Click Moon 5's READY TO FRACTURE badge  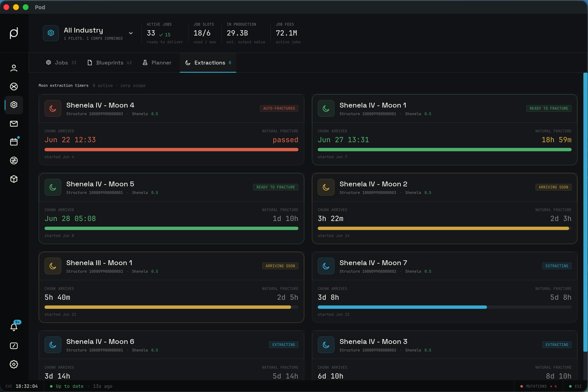coord(276,187)
